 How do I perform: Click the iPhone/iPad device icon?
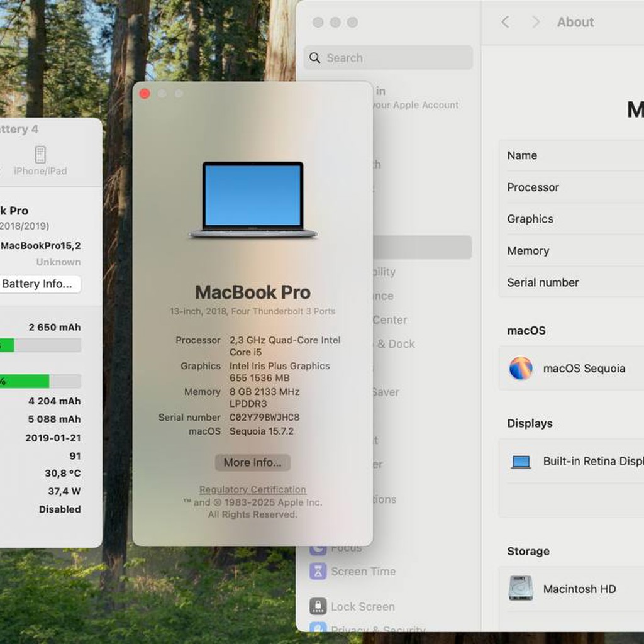tap(40, 155)
